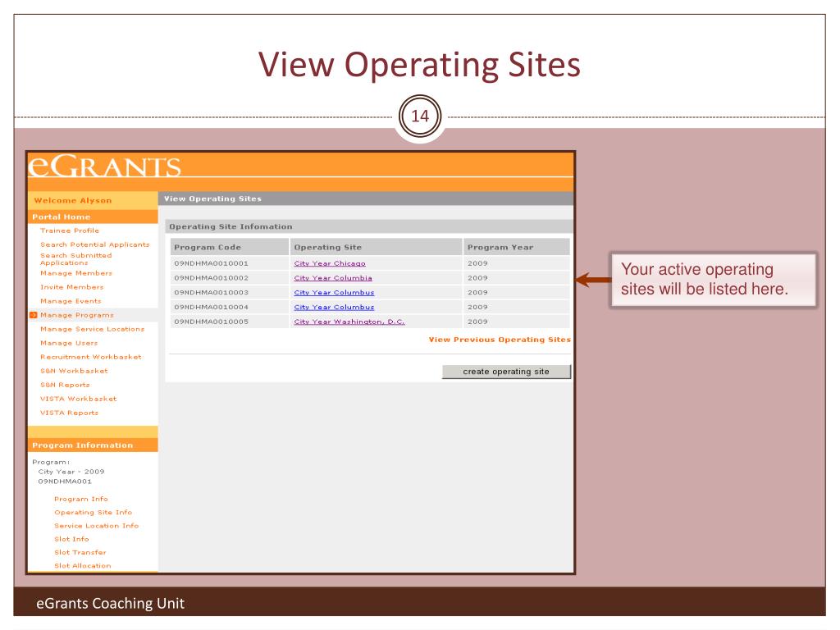Image resolution: width=840 pixels, height=630 pixels.
Task: Click View Previous Operating Sites
Action: (500, 340)
